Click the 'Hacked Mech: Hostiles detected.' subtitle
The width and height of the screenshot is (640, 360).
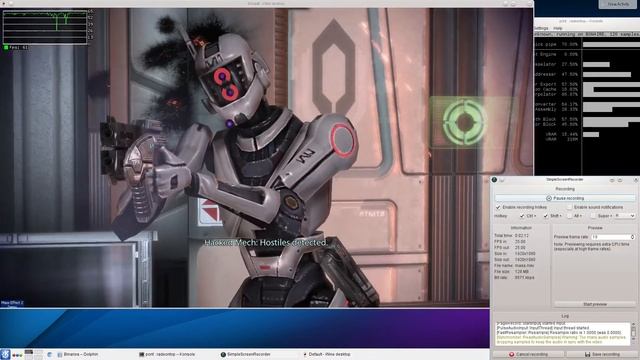(266, 242)
